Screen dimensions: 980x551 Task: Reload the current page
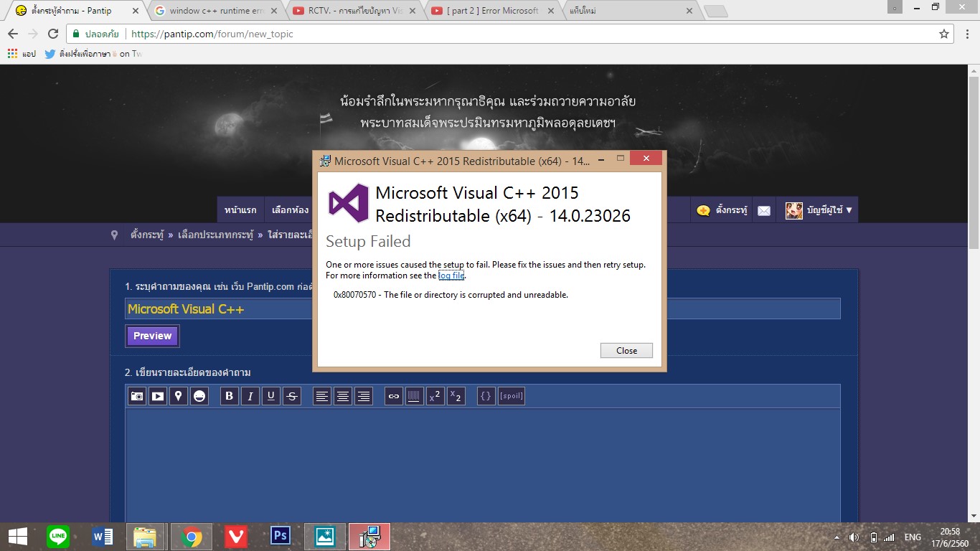point(53,34)
